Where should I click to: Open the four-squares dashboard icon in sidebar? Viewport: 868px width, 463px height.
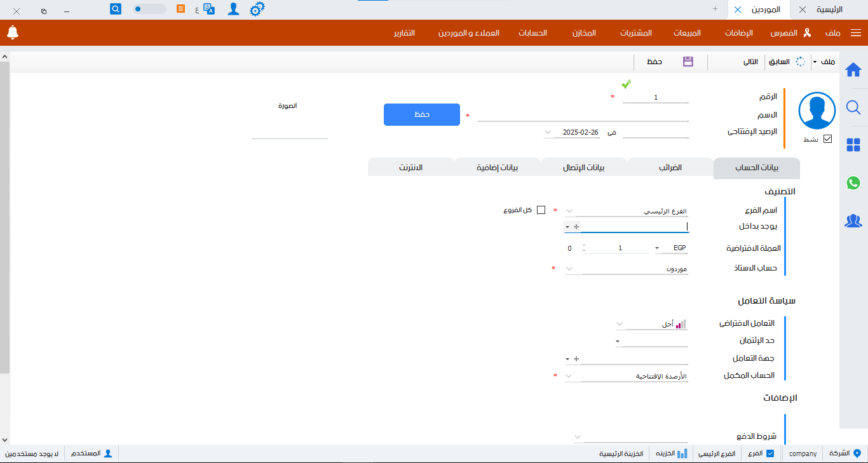click(853, 145)
